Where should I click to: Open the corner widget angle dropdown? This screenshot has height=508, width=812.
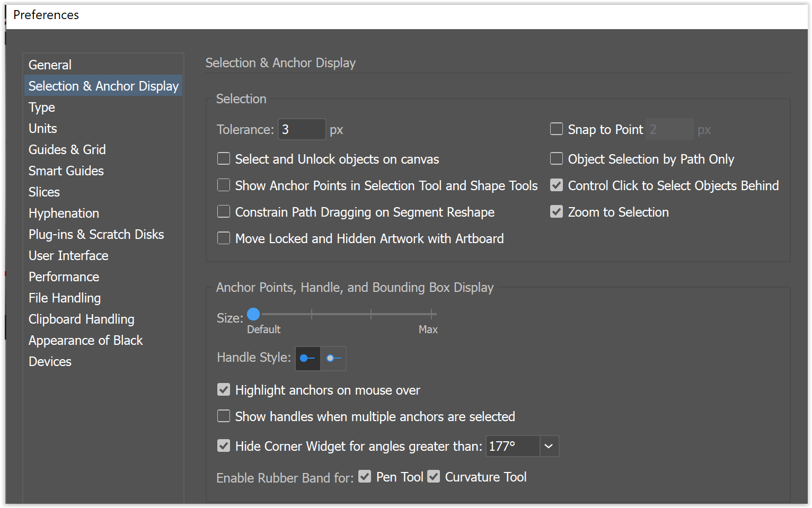(549, 446)
